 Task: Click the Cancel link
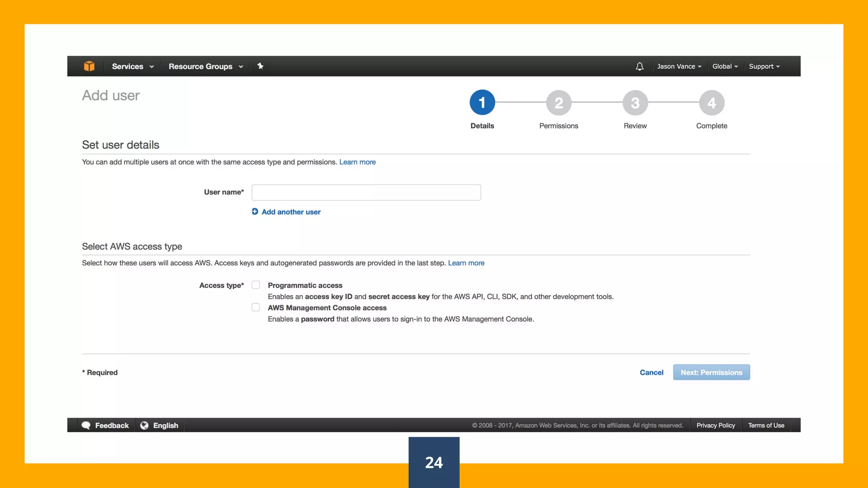(651, 372)
